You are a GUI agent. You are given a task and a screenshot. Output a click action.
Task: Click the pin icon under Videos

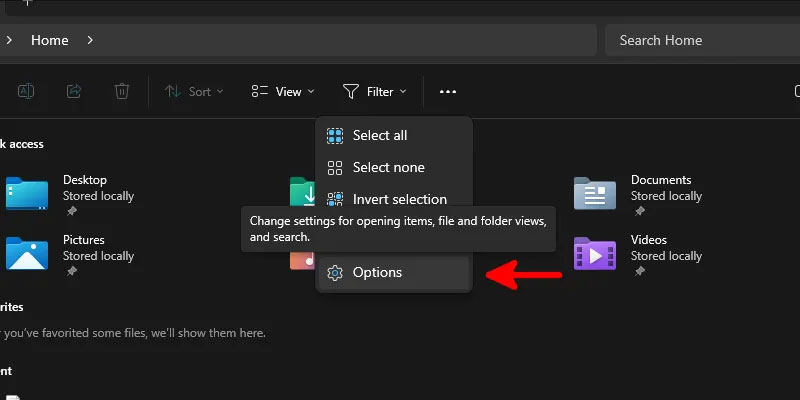640,271
